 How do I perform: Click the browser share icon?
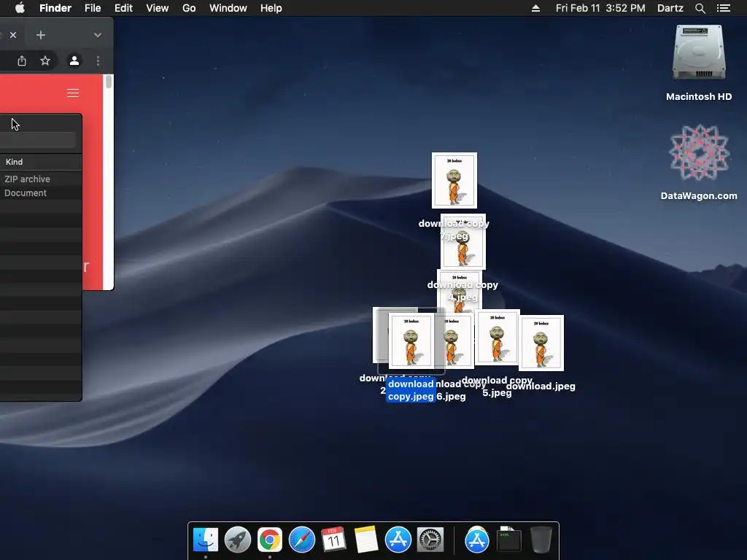[22, 61]
